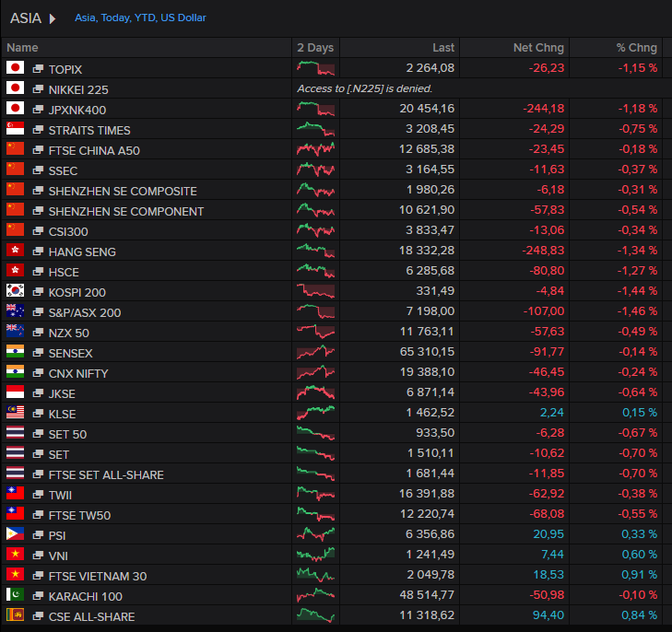Sort by the % Chng column header
Image resolution: width=672 pixels, height=632 pixels.
(636, 48)
